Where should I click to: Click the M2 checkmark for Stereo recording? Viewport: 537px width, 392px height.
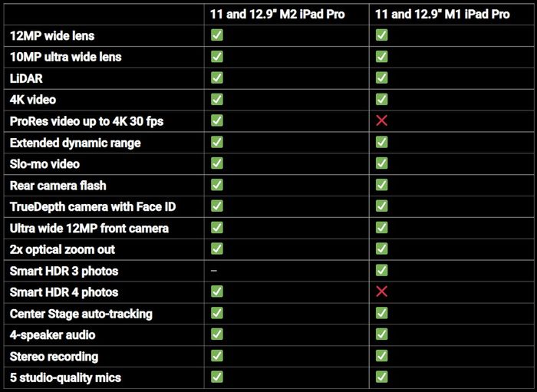(x=217, y=356)
